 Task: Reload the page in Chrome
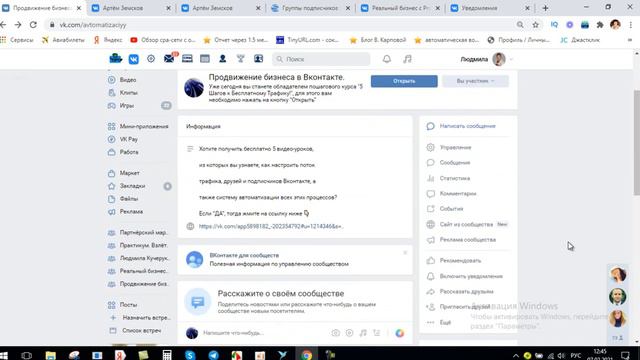33,25
